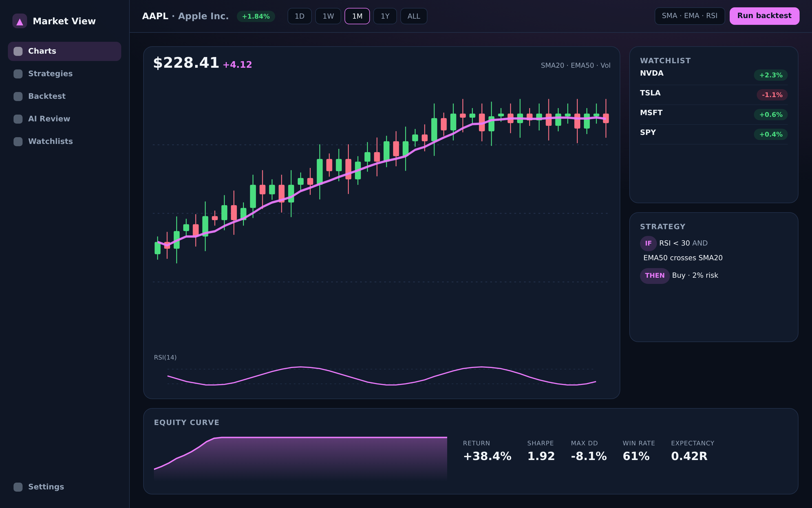Click the EMA50 crosses SMA20 condition
Image resolution: width=812 pixels, height=508 pixels.
click(x=683, y=258)
